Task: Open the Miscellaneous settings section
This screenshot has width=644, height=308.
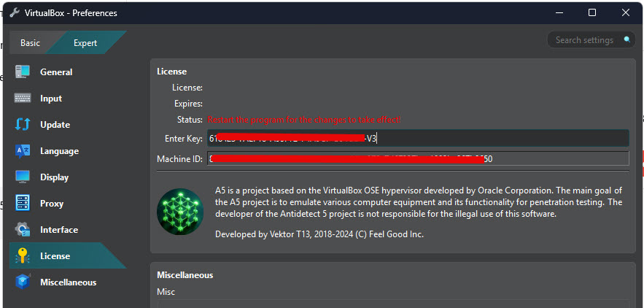Action: click(68, 282)
